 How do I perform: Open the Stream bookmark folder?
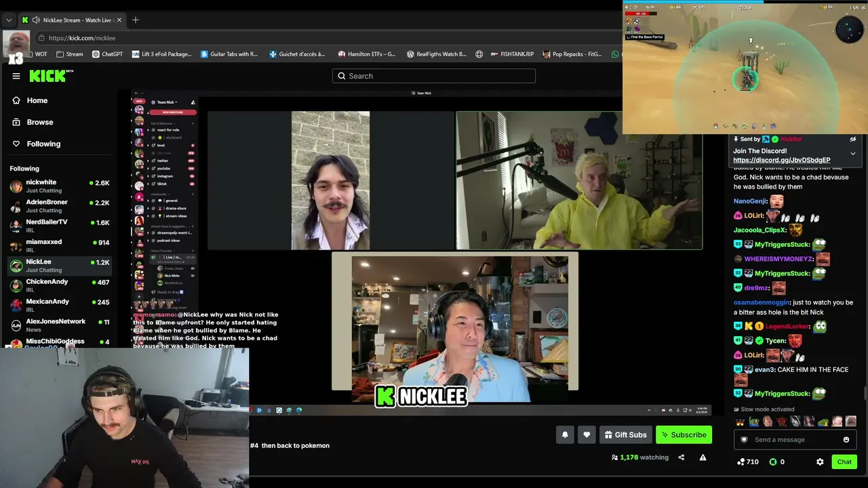[x=70, y=54]
